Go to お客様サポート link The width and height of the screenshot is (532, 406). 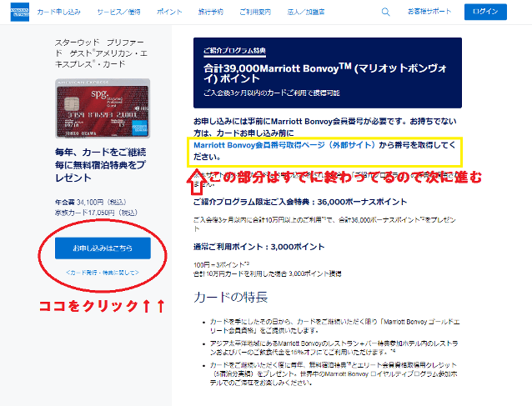click(429, 12)
